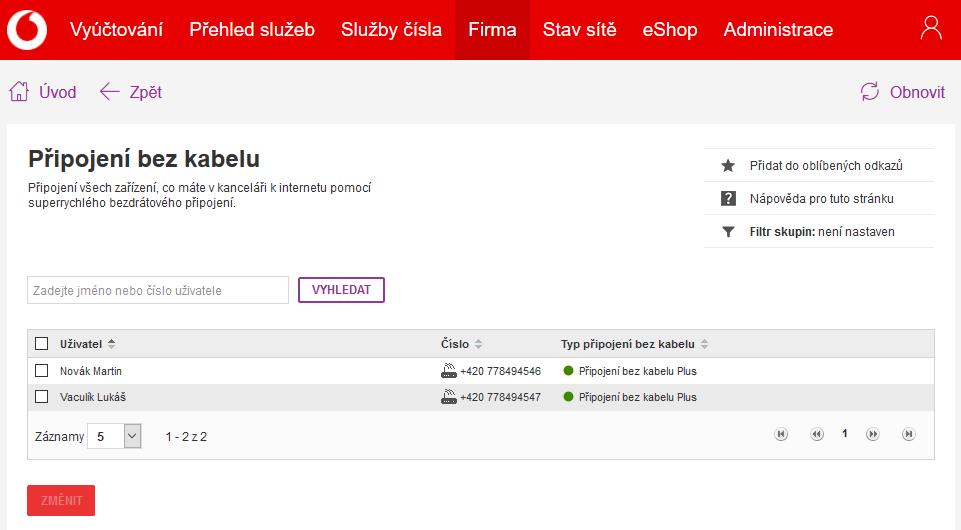Go to first page of records
The width and height of the screenshot is (961, 530).
(781, 434)
